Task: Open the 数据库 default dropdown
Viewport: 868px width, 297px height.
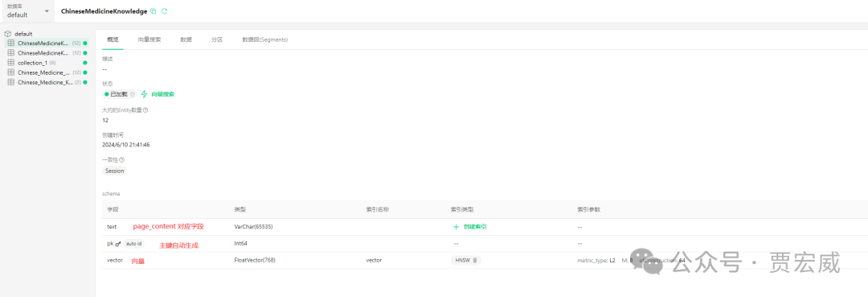Action: point(27,11)
